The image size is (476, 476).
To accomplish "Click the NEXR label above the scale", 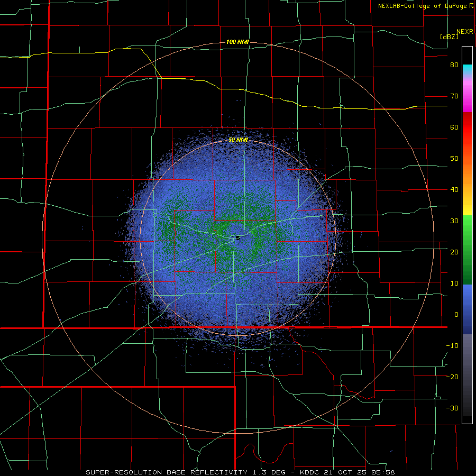I will coord(465,32).
